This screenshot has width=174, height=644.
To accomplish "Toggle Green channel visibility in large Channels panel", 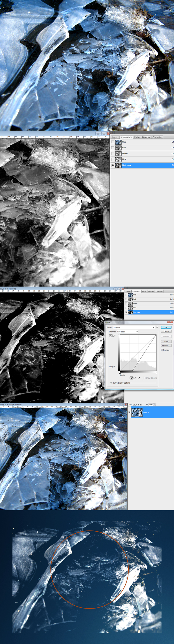I will [x=113, y=154].
